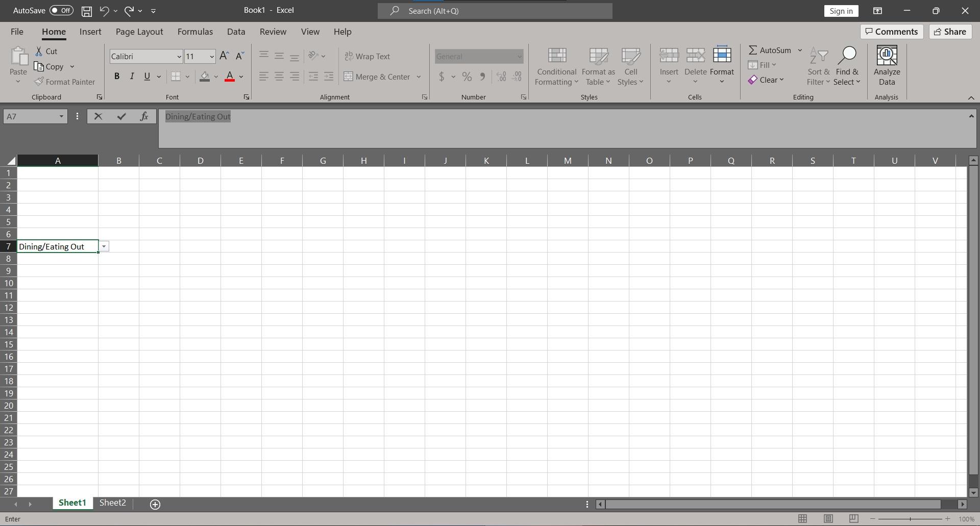Open Conditional Formatting menu
Image resolution: width=980 pixels, height=526 pixels.
tap(556, 66)
